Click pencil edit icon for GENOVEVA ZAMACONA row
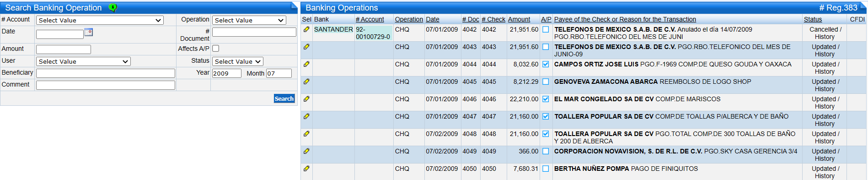Viewport: 868px width, 180px height. [306, 82]
